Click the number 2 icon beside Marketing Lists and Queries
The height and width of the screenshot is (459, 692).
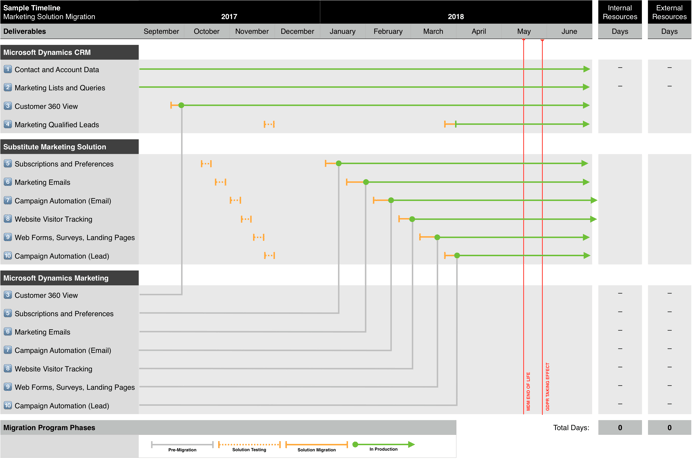click(8, 87)
